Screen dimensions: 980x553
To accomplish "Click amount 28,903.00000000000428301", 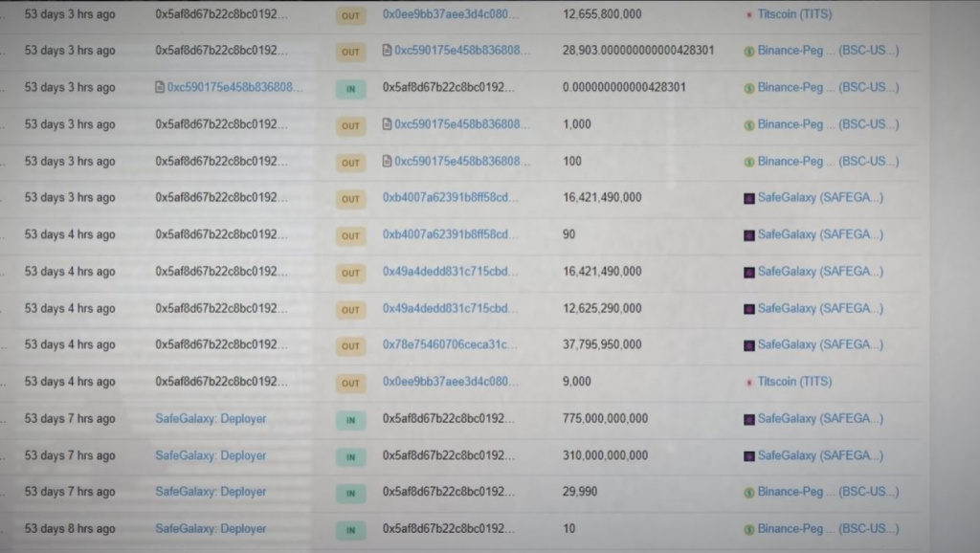I will [x=638, y=51].
